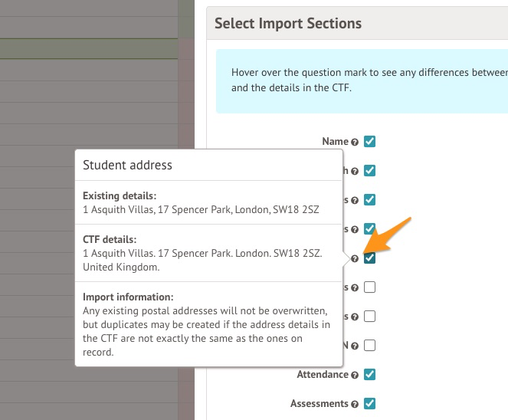
Task: Click the help icon beside the first unchecked checkbox
Action: [355, 288]
